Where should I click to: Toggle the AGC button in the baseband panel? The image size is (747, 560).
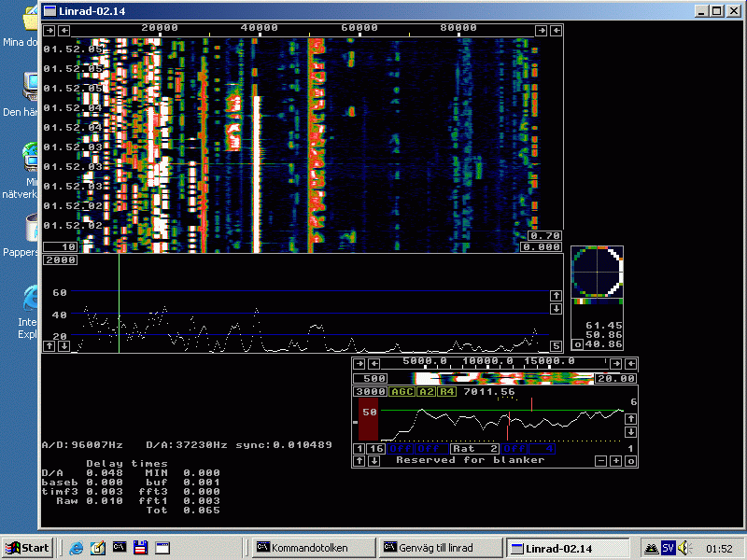tap(402, 392)
